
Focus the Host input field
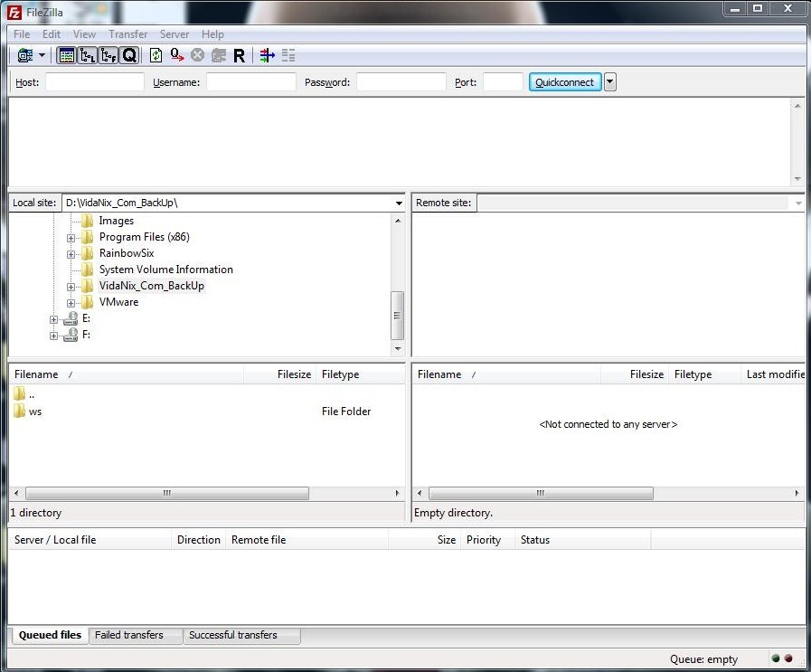coord(95,82)
